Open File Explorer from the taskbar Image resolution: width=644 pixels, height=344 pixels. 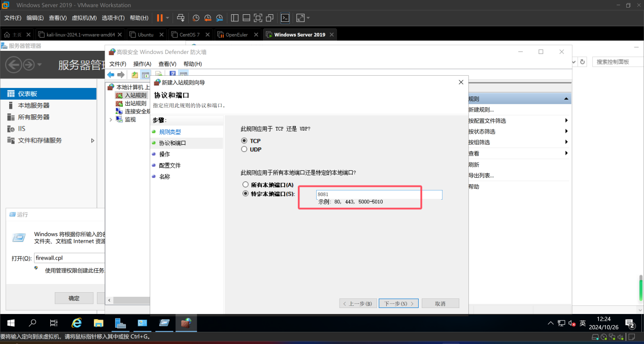coord(98,323)
